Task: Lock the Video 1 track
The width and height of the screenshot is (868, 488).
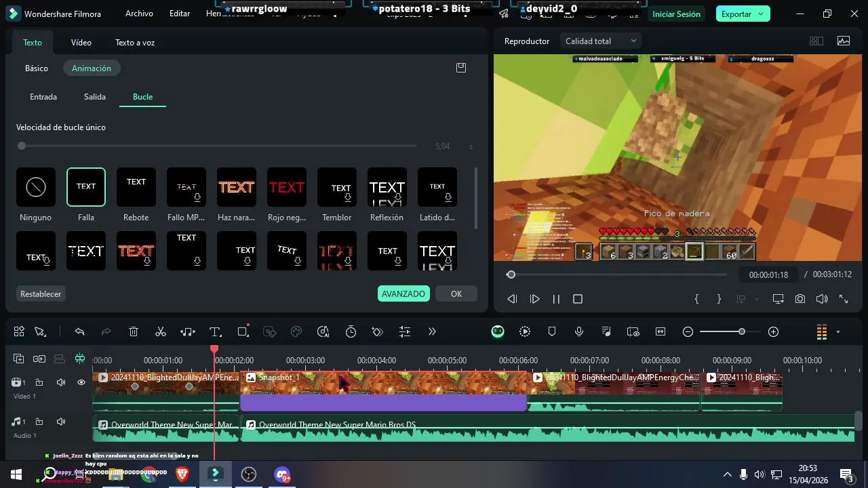Action: 39,382
